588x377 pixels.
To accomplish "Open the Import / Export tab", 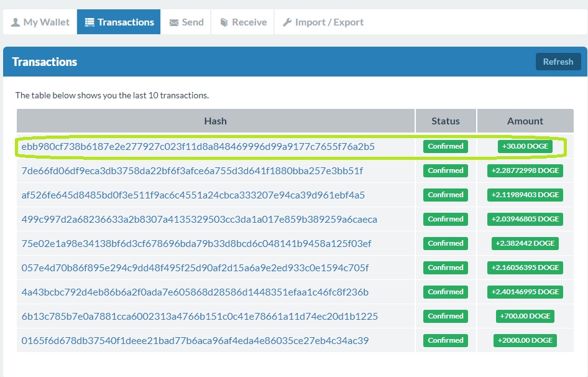I will click(323, 22).
